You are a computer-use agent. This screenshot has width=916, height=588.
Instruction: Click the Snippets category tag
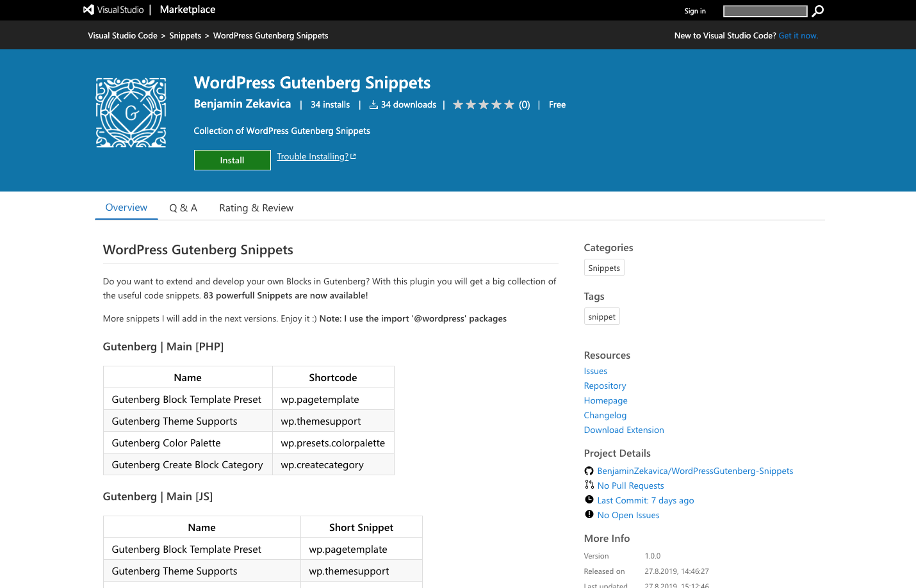point(604,268)
